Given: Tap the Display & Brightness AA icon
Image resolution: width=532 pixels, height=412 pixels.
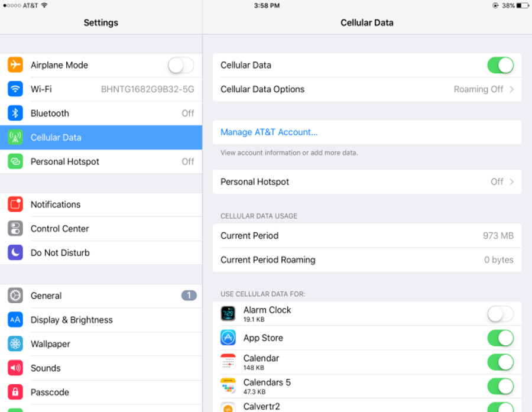Looking at the screenshot, I should click(15, 320).
